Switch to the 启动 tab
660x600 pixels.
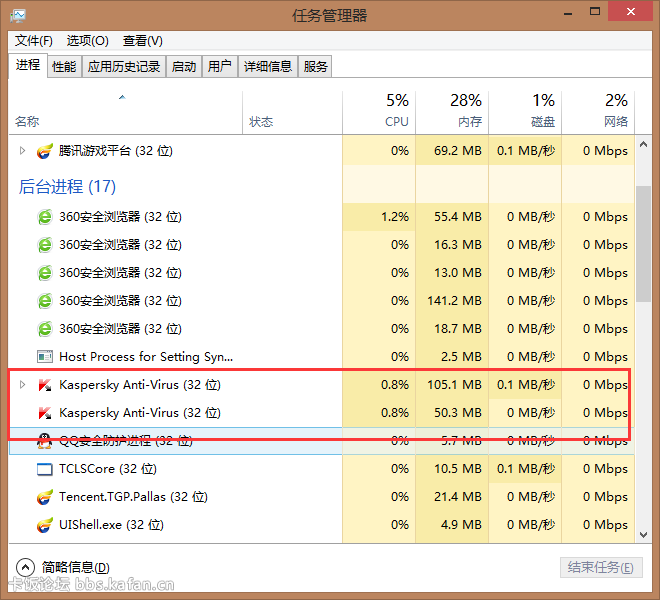click(x=184, y=67)
